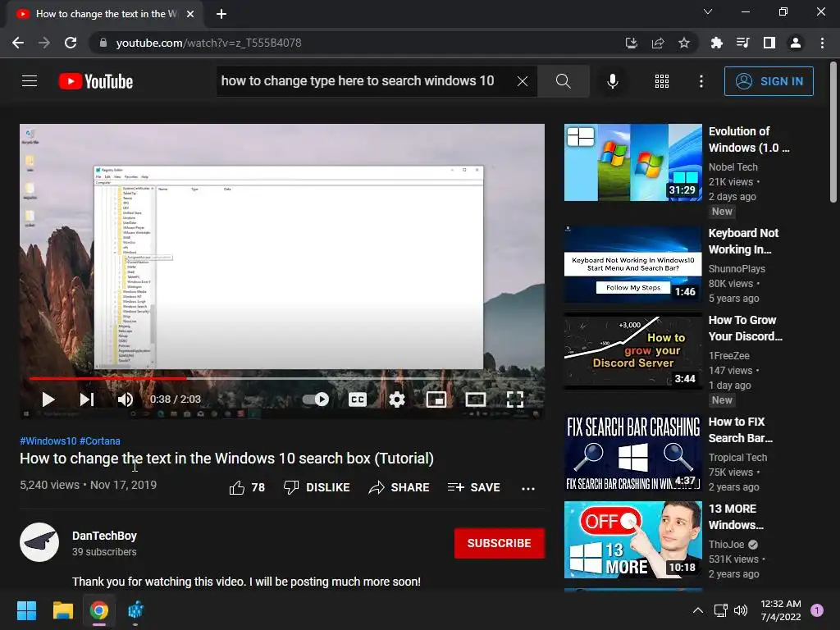Save the video to a playlist
The image size is (840, 630).
(x=473, y=487)
